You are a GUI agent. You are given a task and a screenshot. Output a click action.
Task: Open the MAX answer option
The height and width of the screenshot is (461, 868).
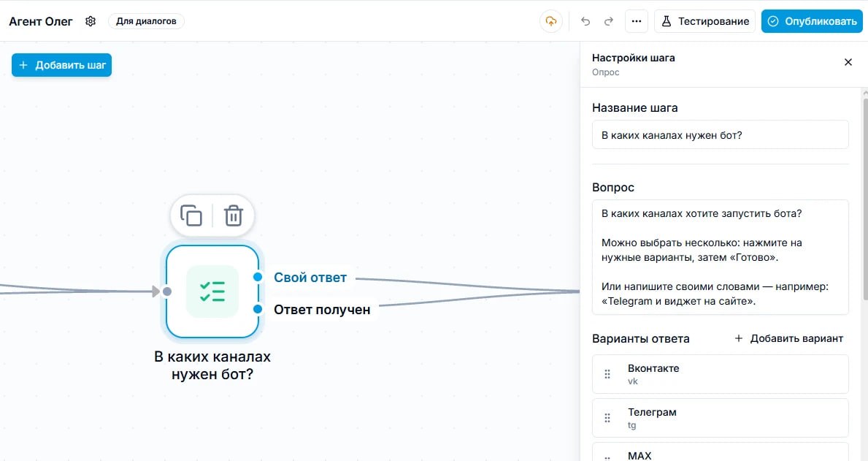click(721, 452)
